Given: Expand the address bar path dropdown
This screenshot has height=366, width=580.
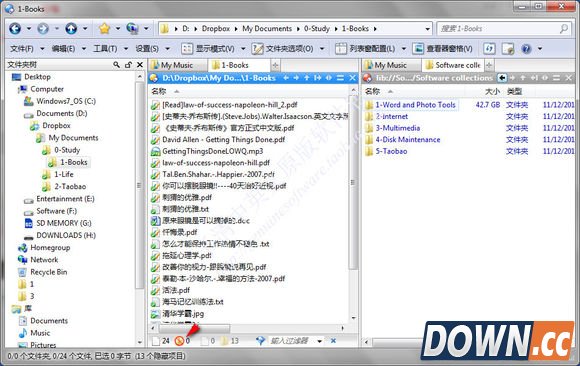Looking at the screenshot, I should (427, 28).
